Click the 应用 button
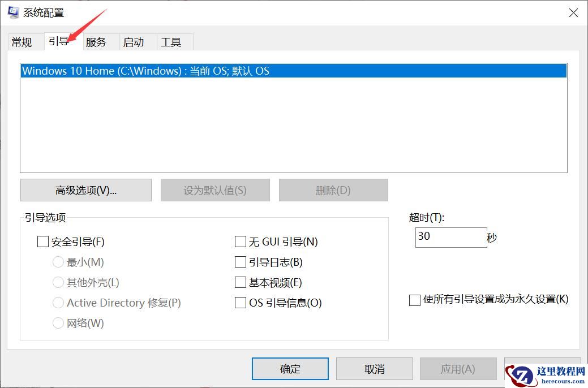 pyautogui.click(x=458, y=368)
